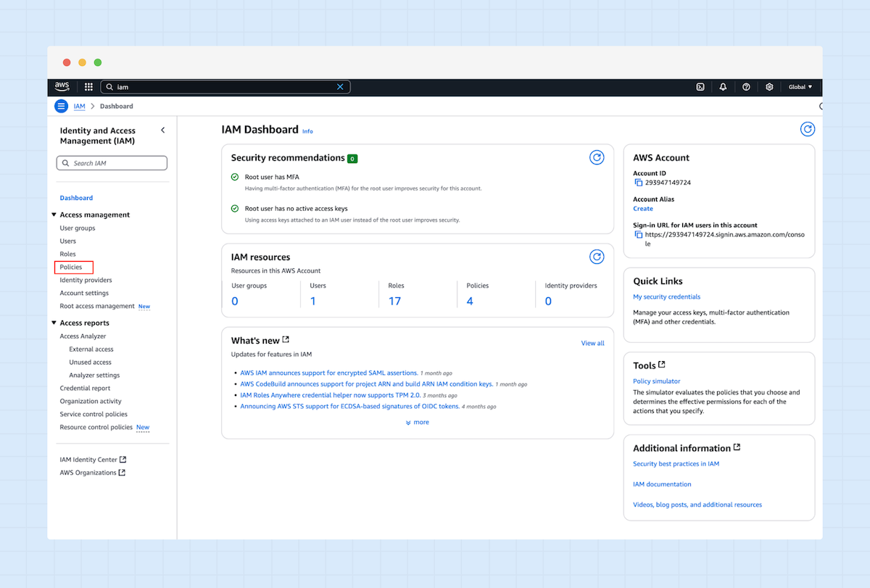Click the Search IAM input field
This screenshot has height=588, width=870.
click(112, 163)
